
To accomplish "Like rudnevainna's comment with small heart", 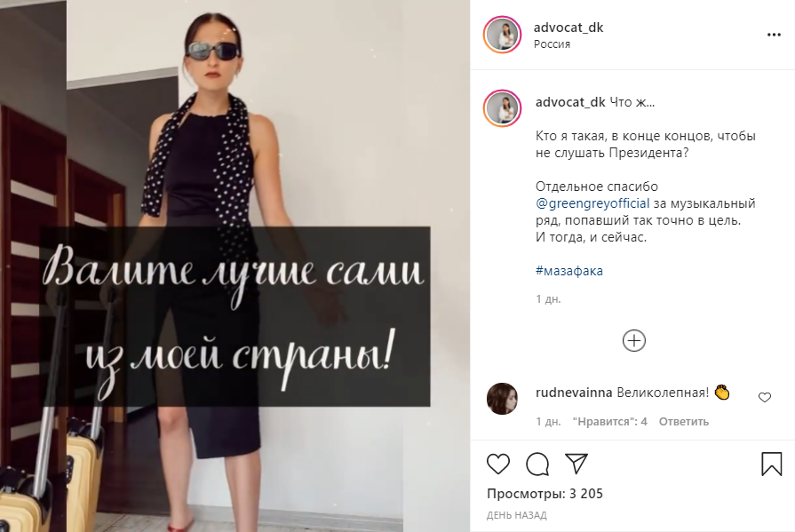I will [x=765, y=397].
